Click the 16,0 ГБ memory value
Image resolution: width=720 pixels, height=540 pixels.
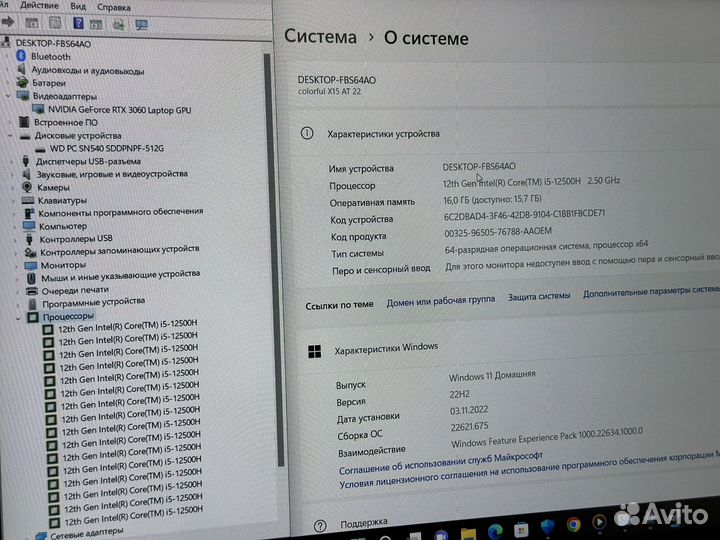492,199
